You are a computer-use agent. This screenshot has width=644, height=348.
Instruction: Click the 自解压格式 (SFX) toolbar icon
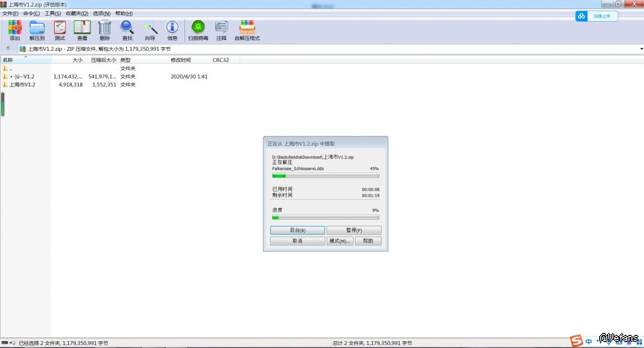[x=247, y=30]
